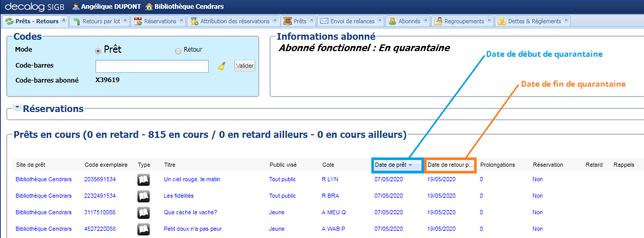Screen dimensions: 644x238
Task: Click the broom icon to clear barcode
Action: coord(222,66)
